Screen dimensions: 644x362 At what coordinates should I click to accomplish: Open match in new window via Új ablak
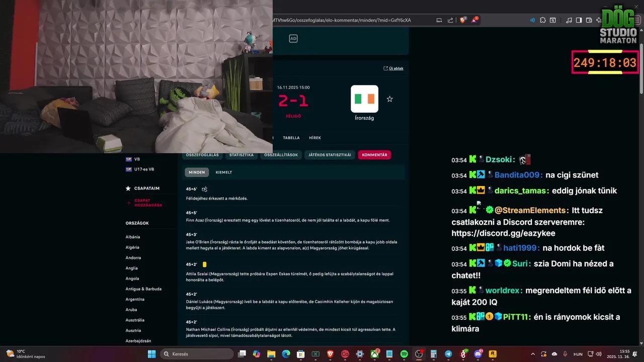coord(393,68)
